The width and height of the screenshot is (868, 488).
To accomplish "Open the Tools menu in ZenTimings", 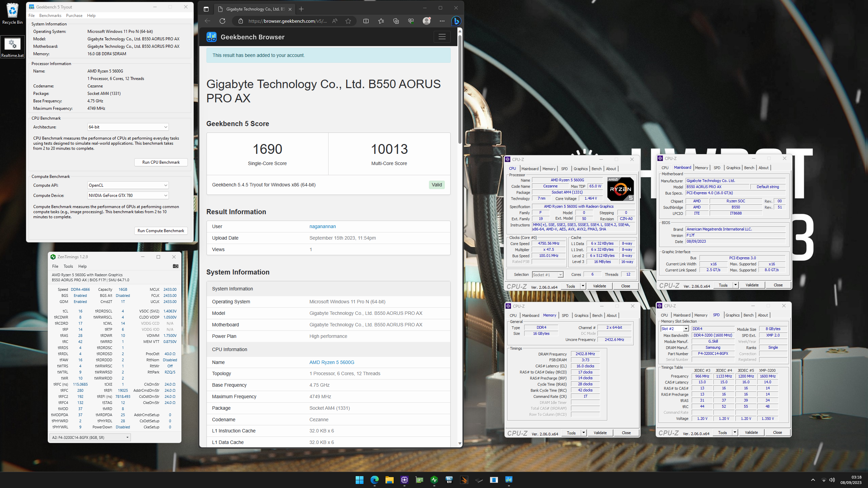I will point(68,266).
